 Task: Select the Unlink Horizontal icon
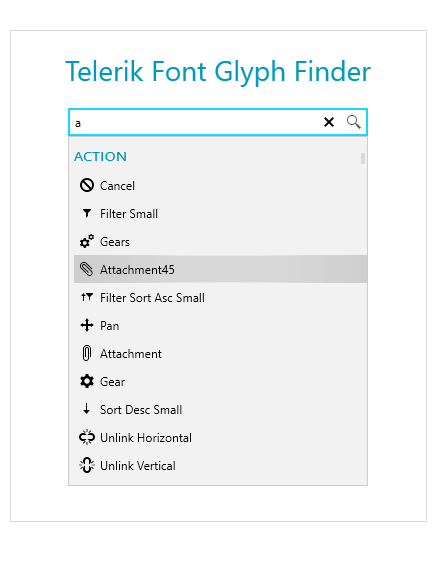[87, 437]
